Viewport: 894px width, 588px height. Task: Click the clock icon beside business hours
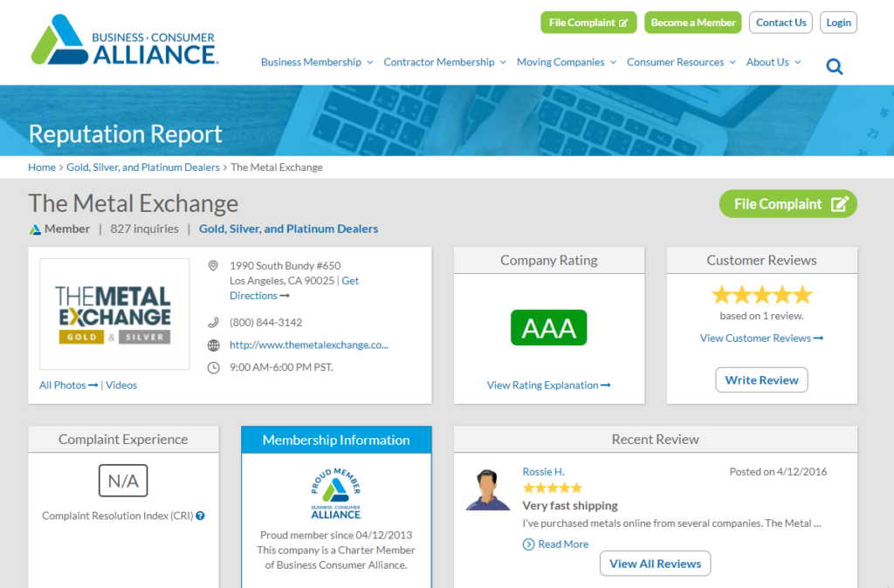point(213,367)
